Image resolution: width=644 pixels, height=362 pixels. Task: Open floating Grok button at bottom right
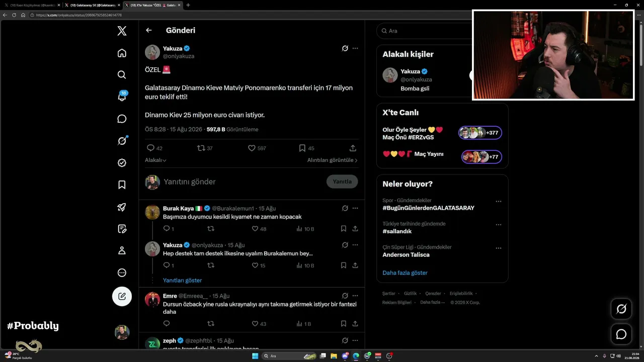[621, 309]
